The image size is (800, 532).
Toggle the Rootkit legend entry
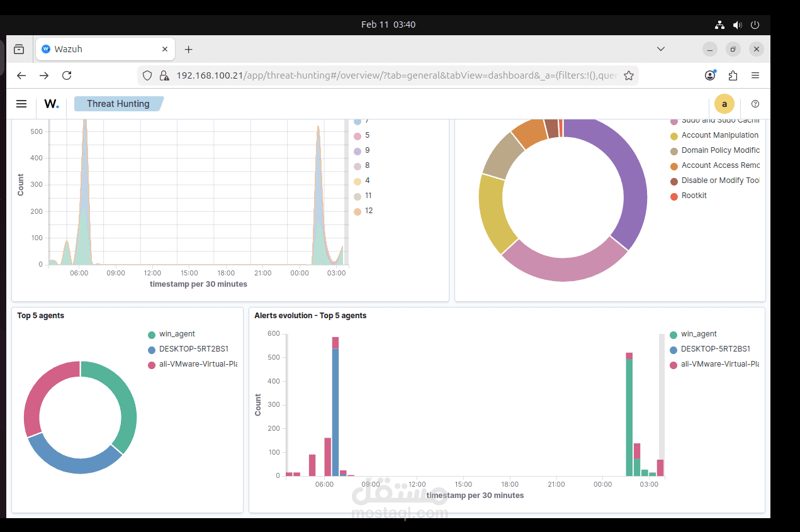(695, 196)
